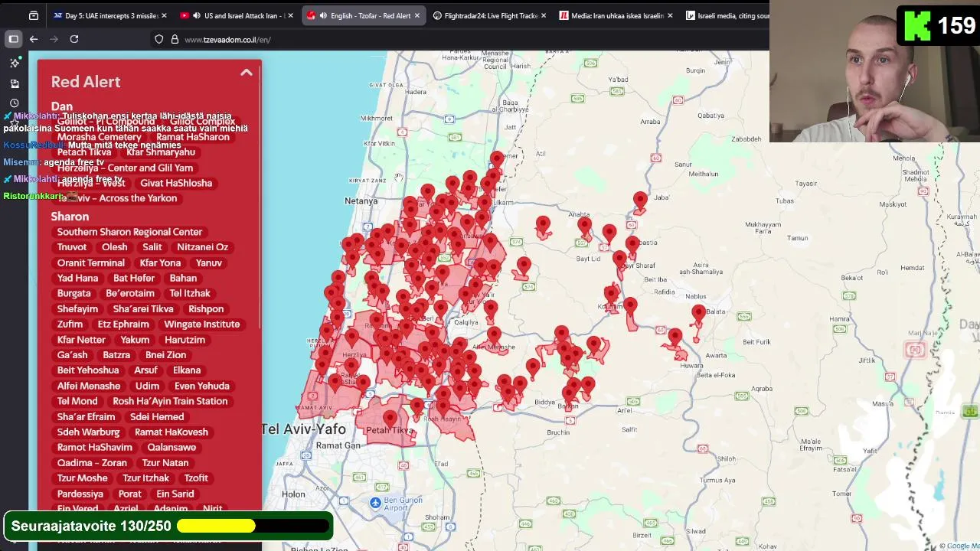Close the Flightradar24 tab
Screen dimensions: 980x551
pyautogui.click(x=544, y=15)
